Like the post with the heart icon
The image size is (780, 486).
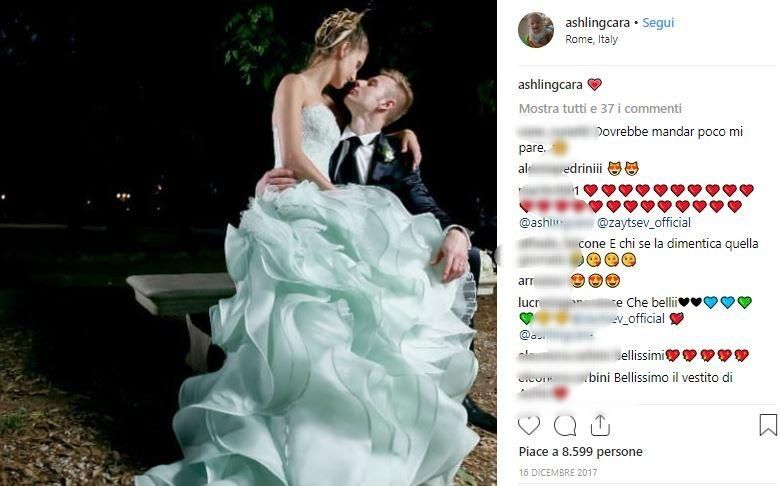(x=529, y=425)
